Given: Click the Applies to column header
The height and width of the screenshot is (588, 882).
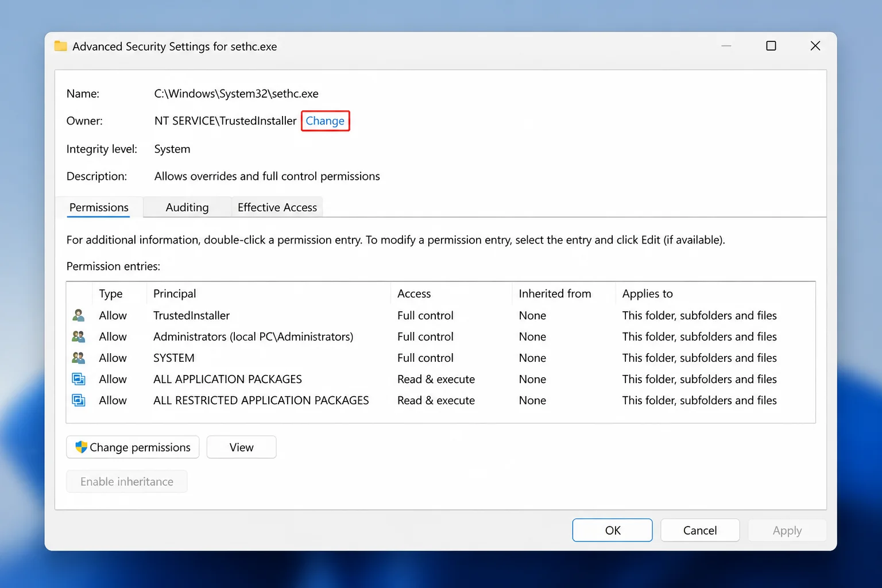Looking at the screenshot, I should pyautogui.click(x=647, y=293).
